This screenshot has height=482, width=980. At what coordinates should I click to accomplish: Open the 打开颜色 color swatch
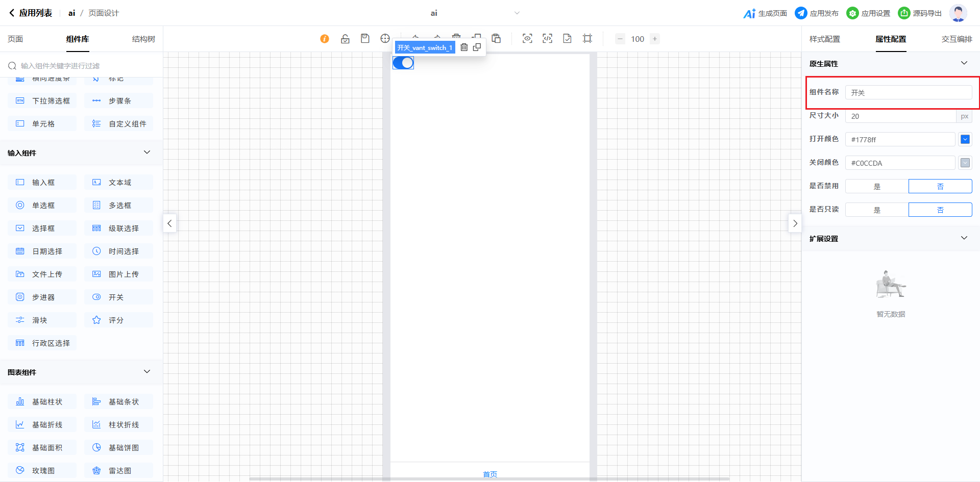coord(965,139)
